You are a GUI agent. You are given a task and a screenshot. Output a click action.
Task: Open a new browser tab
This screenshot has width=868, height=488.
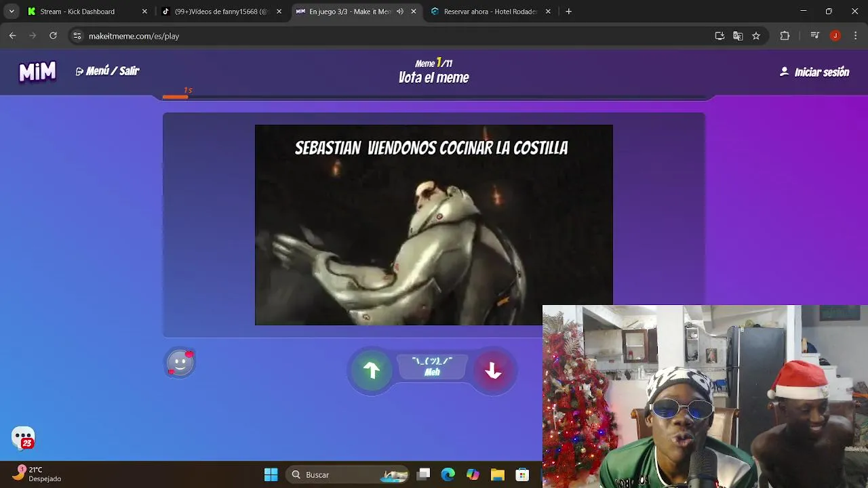coord(568,12)
